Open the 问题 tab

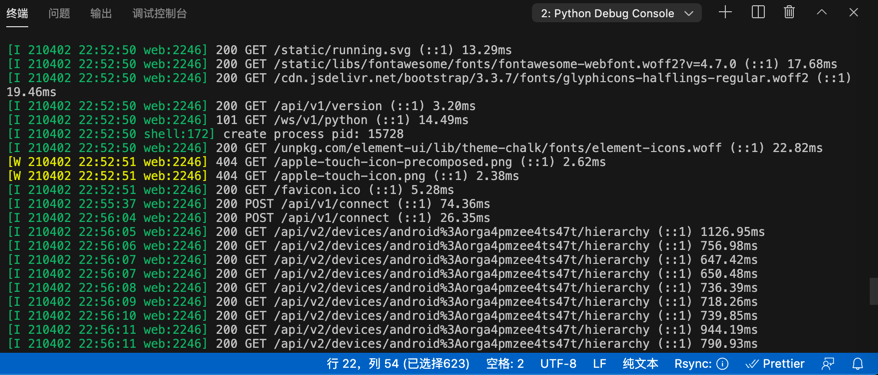click(x=59, y=14)
